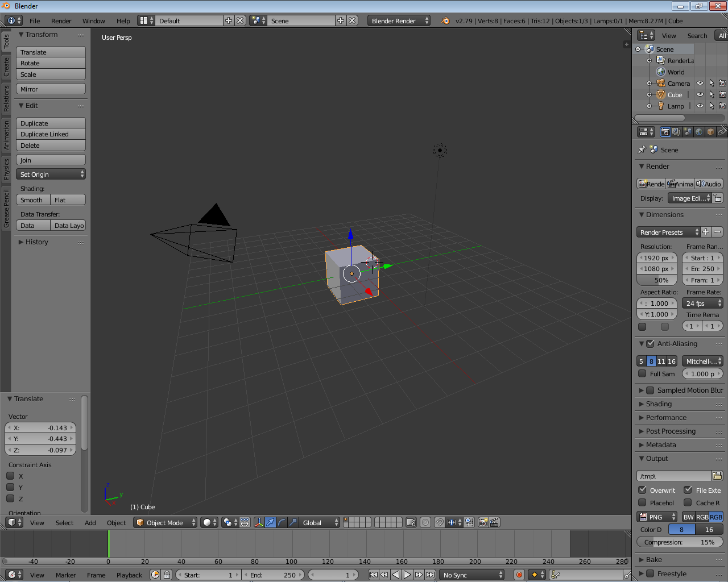Switch to the Create tab
The width and height of the screenshot is (728, 582).
click(x=6, y=66)
